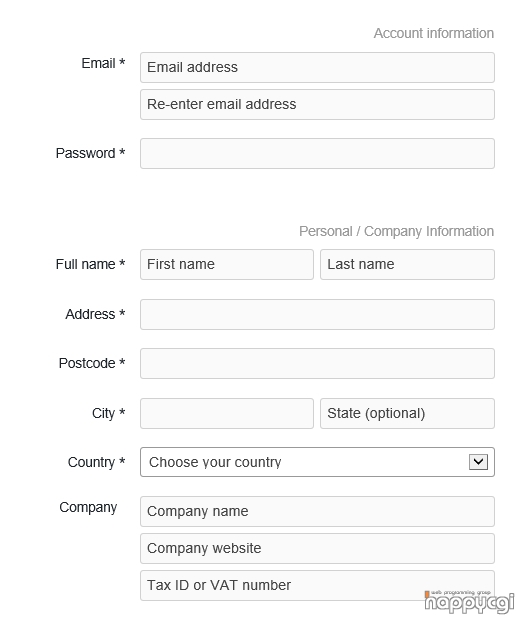This screenshot has height=623, width=525.
Task: Click the Email address input field
Action: pos(317,68)
